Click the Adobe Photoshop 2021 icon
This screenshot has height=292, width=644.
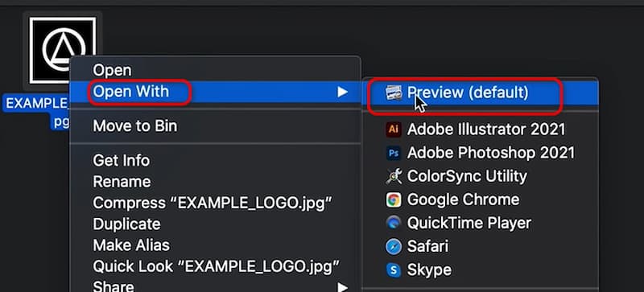pos(394,154)
